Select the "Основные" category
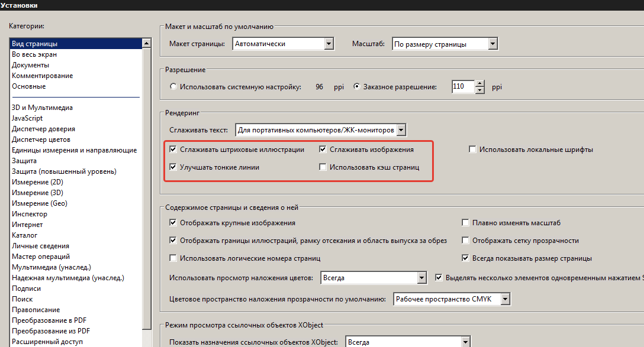Viewport: 644px width, 347px height. click(x=29, y=86)
